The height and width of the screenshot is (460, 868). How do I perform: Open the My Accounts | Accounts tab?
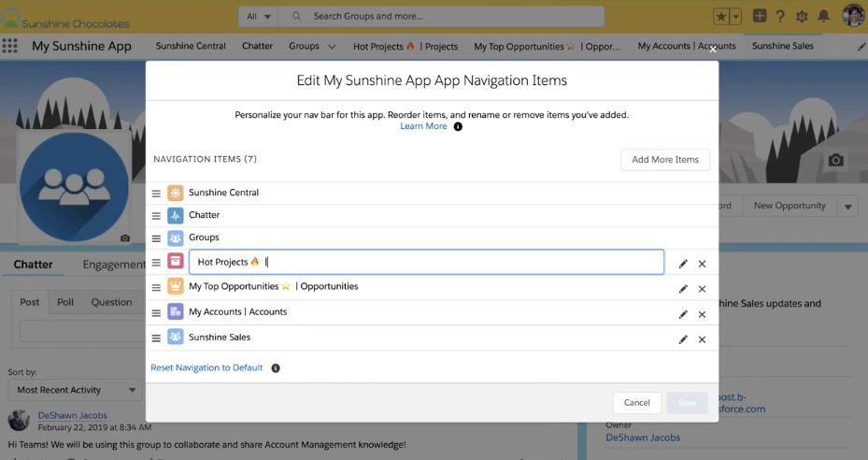pyautogui.click(x=687, y=46)
